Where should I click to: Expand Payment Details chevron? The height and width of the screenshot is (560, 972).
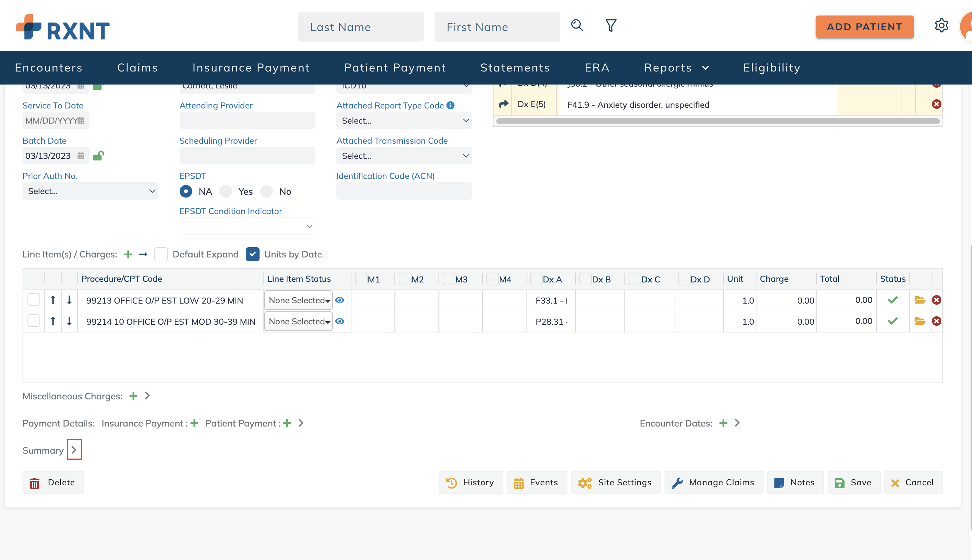301,423
